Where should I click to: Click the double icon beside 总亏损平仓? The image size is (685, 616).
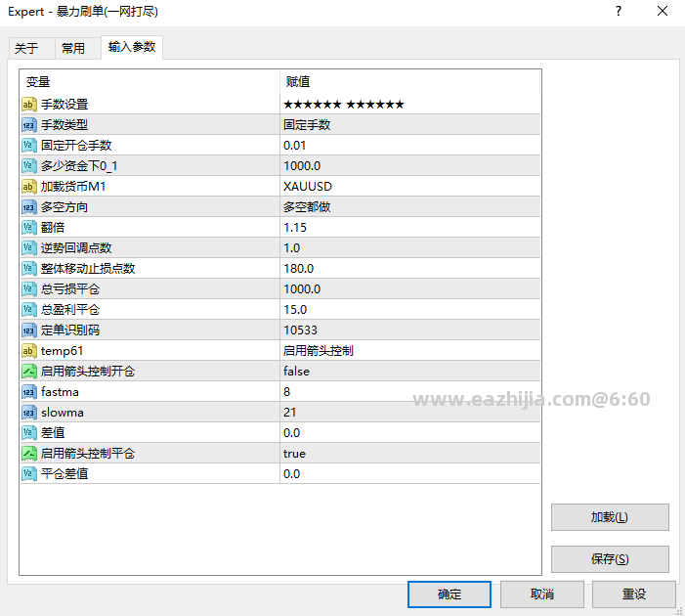coord(29,289)
